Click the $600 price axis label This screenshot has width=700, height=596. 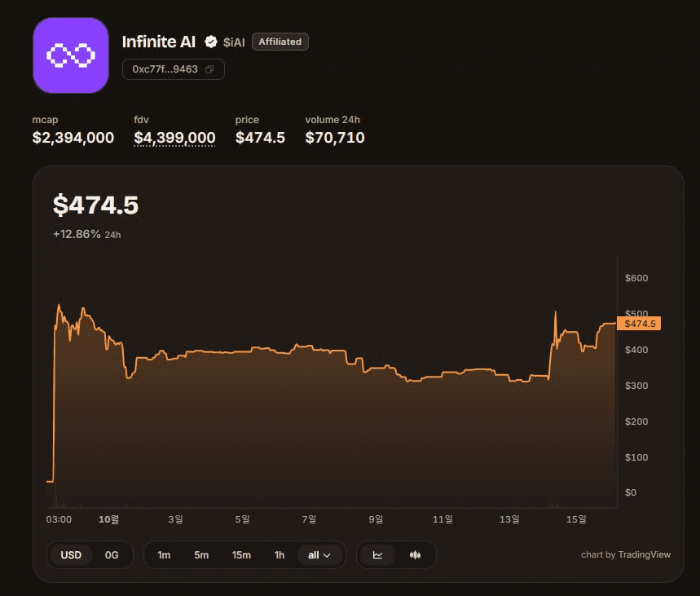636,278
